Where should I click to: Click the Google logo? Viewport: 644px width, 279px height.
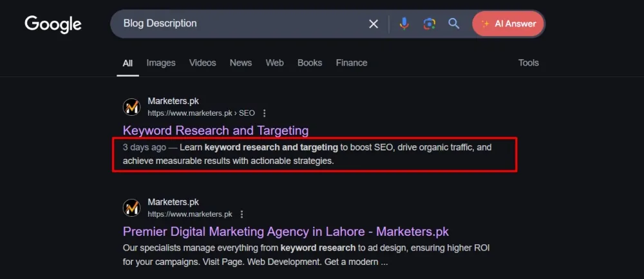click(x=53, y=24)
